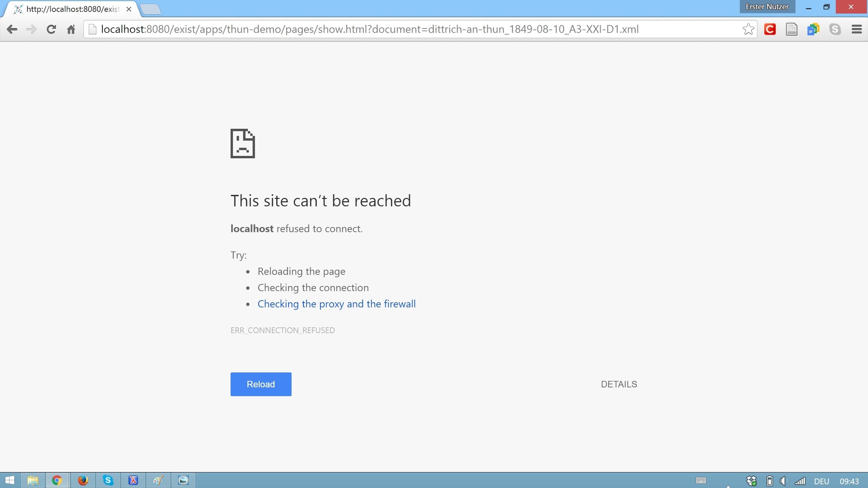
Task: Switch DEU keyboard language indicator
Action: pyautogui.click(x=821, y=481)
